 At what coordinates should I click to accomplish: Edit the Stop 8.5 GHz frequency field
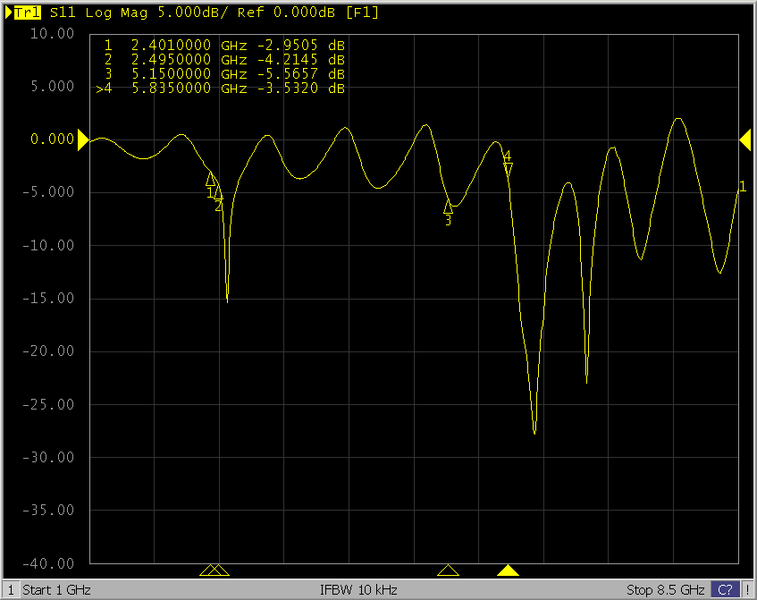(665, 589)
